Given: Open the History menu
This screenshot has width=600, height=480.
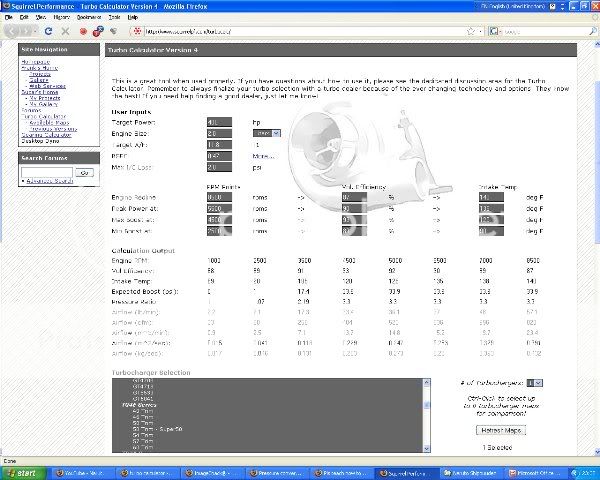Looking at the screenshot, I should tap(62, 18).
